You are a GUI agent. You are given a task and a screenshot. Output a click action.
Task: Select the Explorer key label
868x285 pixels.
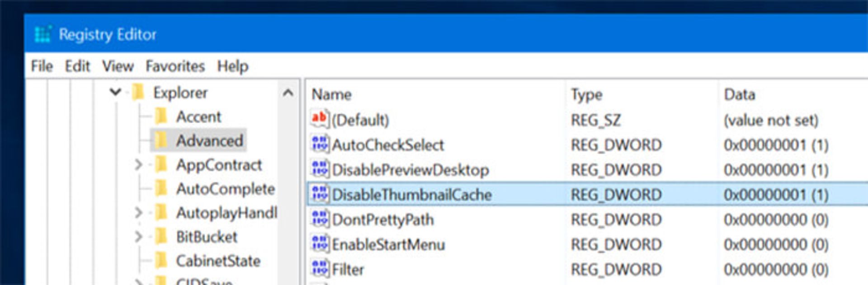[x=180, y=93]
